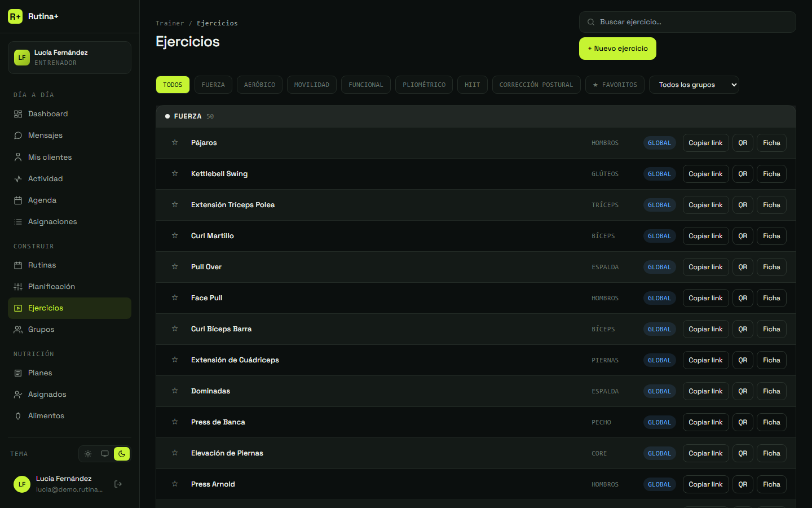The width and height of the screenshot is (812, 508).
Task: Open Ficha for Elevación de Piernas
Action: click(x=771, y=453)
